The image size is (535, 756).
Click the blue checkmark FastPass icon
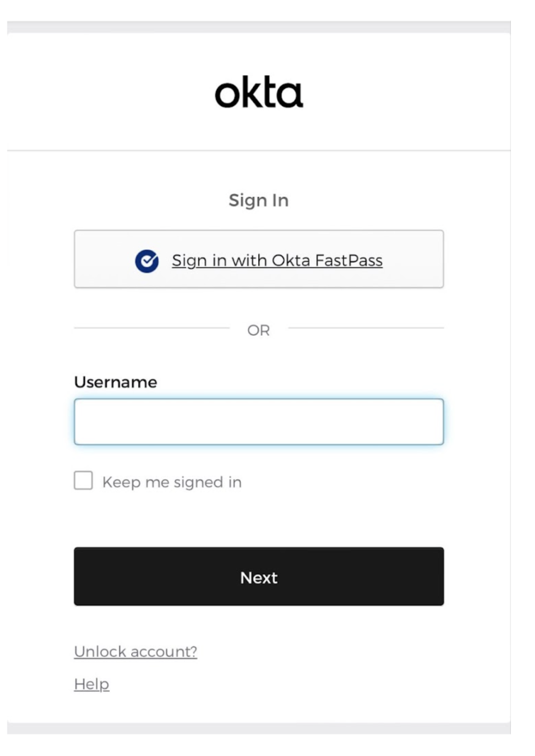pyautogui.click(x=147, y=261)
